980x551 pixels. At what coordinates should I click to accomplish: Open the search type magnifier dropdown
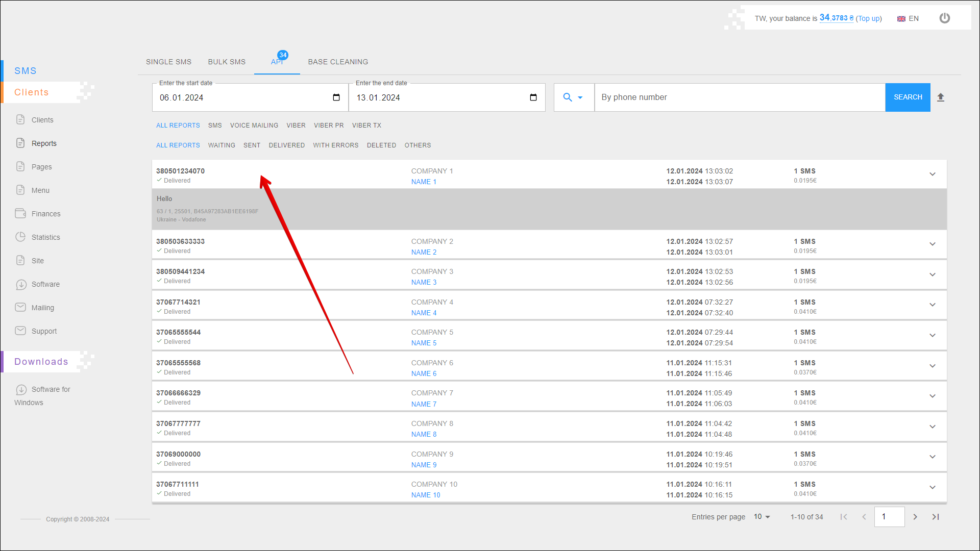[x=573, y=97]
